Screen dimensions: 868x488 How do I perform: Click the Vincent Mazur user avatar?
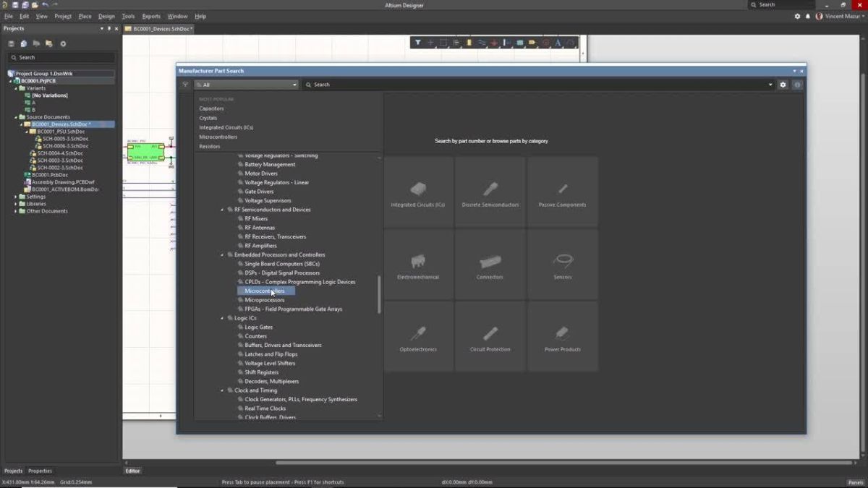pos(818,16)
